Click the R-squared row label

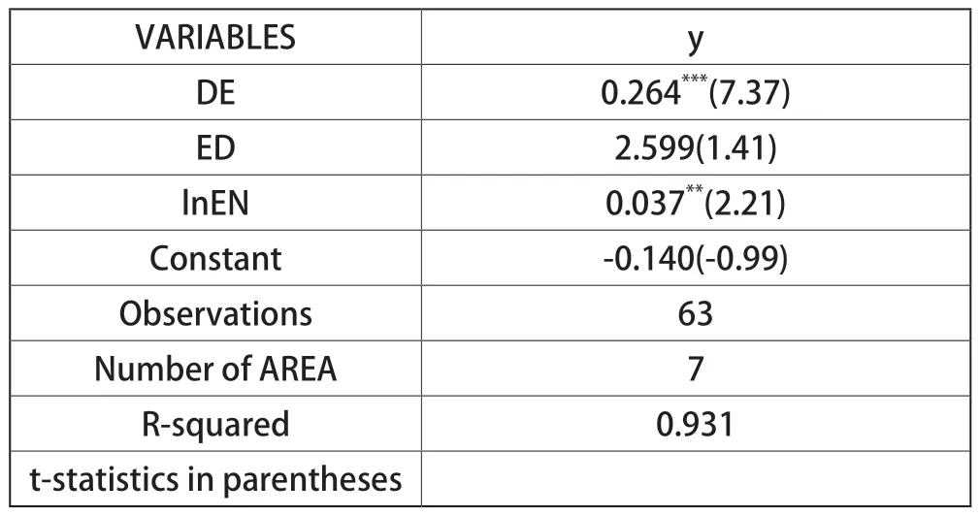tap(215, 424)
